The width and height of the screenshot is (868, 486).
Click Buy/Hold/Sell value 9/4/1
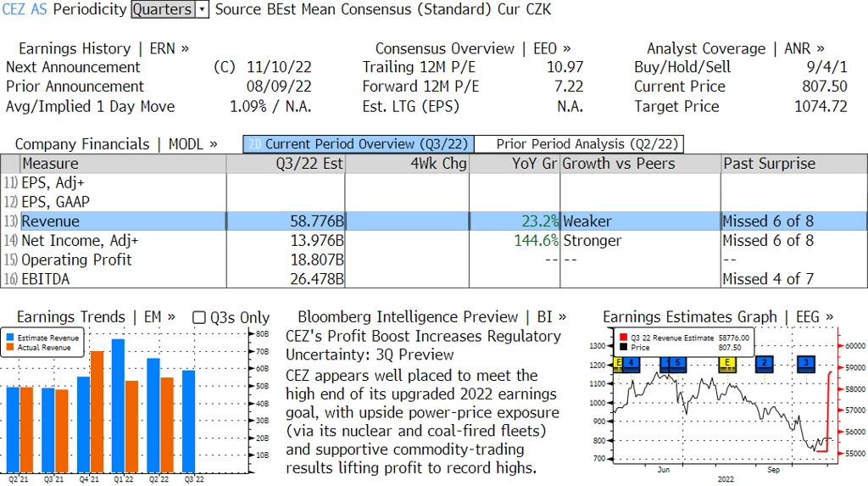(826, 67)
